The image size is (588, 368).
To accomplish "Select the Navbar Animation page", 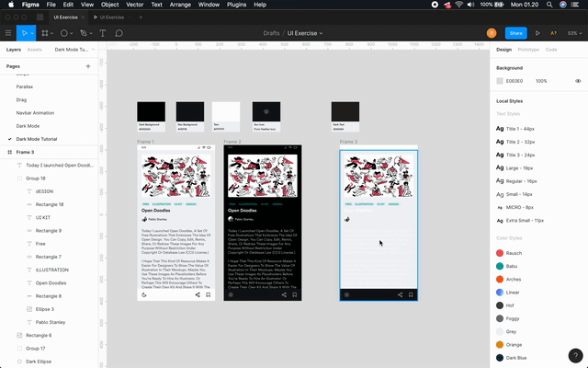I will tap(35, 113).
